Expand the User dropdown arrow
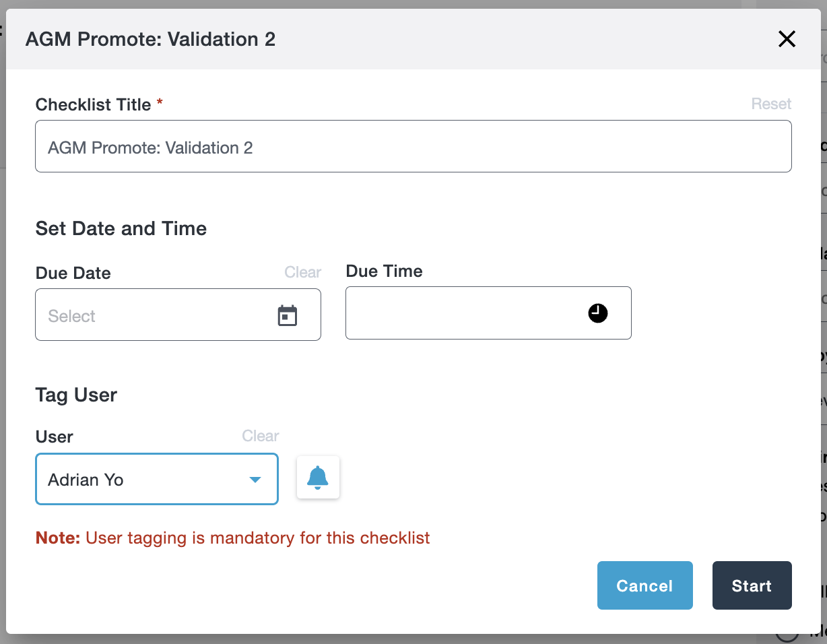 tap(255, 480)
